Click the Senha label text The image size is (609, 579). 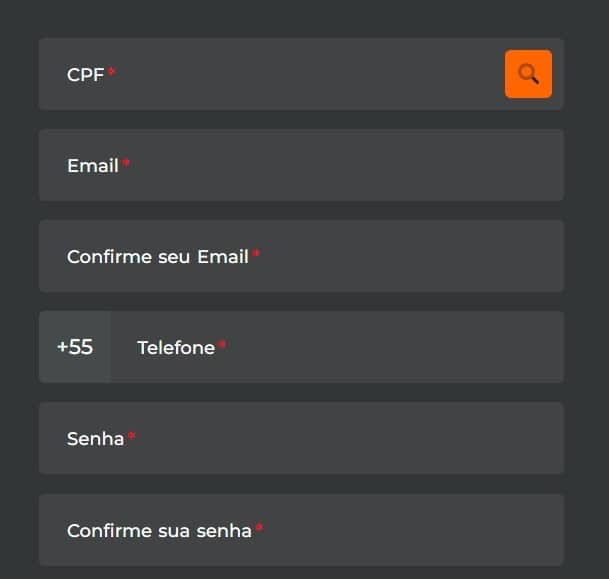[x=95, y=439]
